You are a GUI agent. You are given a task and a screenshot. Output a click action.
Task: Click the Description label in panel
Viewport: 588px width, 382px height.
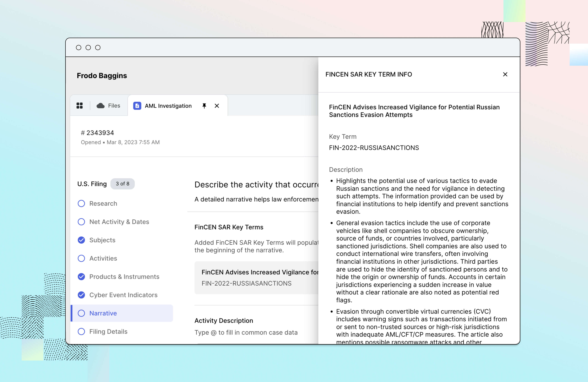[x=346, y=170]
